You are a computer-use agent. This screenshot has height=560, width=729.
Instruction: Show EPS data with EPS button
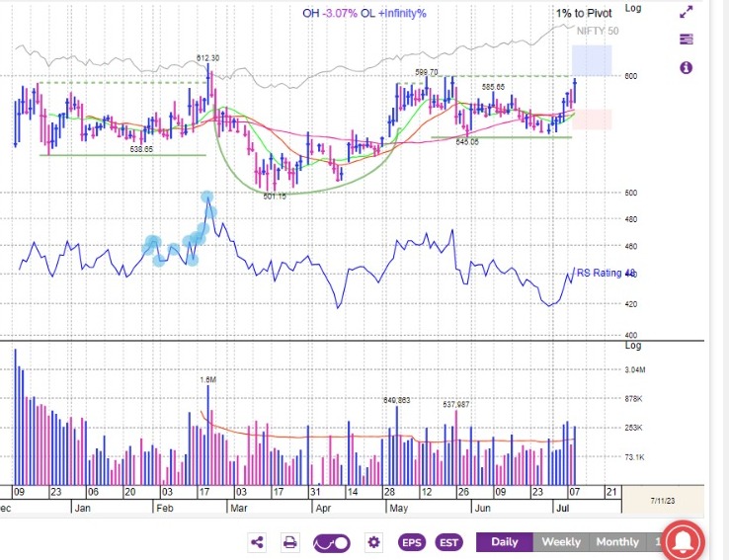(x=412, y=543)
